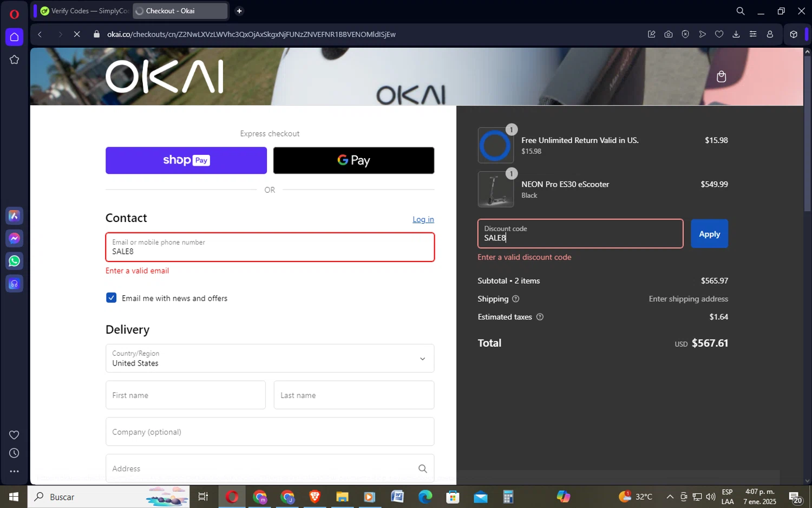Viewport: 812px width, 508px height.
Task: Open the downloads toolbar icon
Action: [736, 34]
